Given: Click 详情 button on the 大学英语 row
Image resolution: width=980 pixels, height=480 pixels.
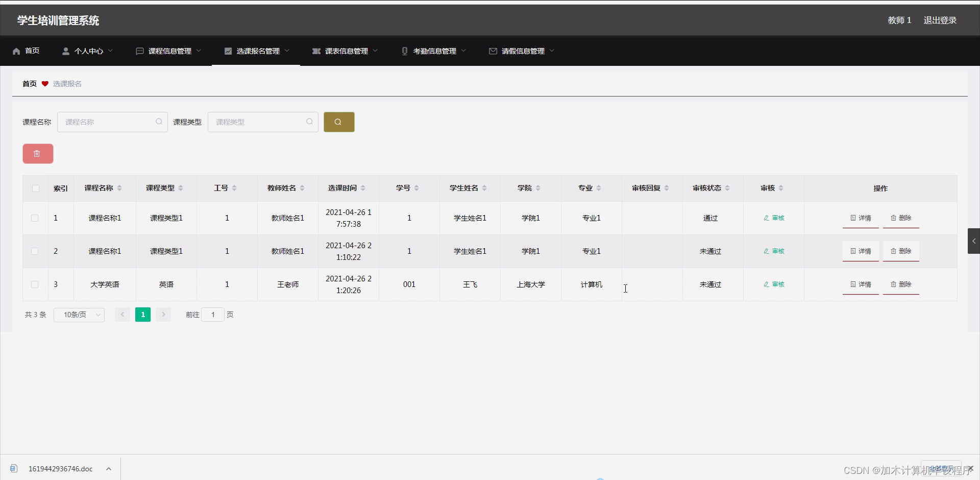Looking at the screenshot, I should tap(861, 284).
